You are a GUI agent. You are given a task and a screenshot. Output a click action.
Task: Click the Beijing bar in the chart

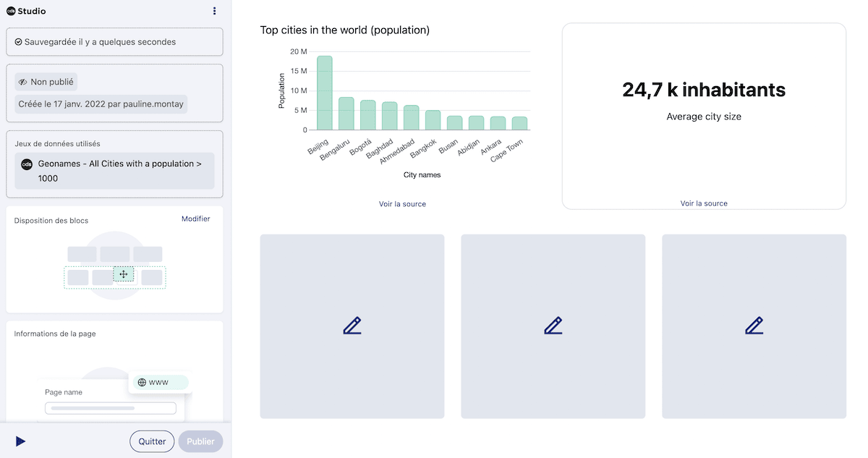[325, 93]
